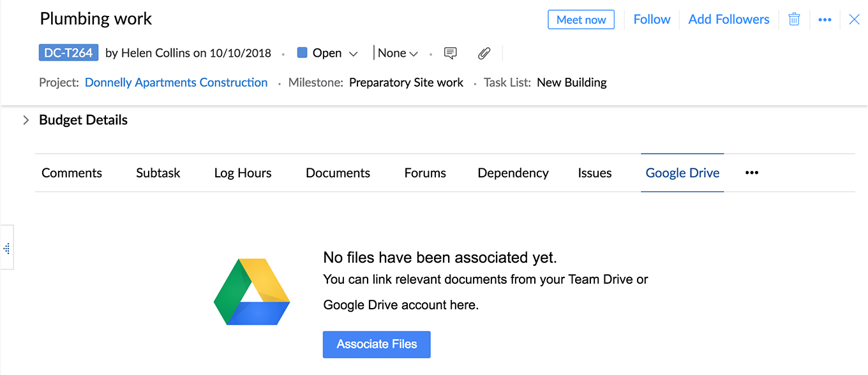Close the Plumbing work task panel

[x=854, y=20]
